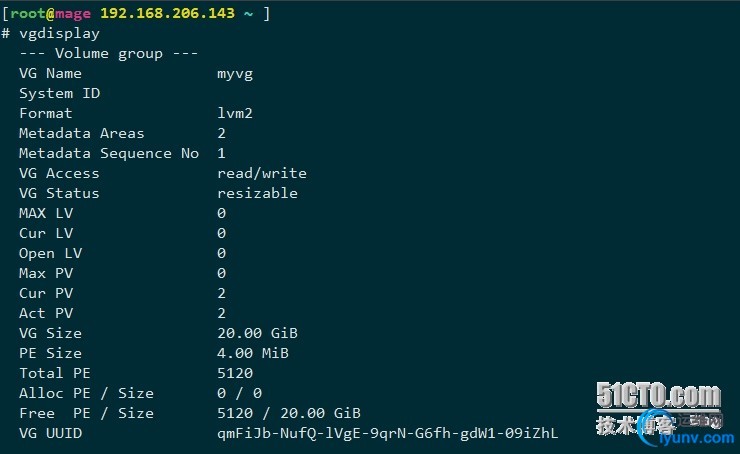Click the Free PE value 5120 / 20.00 GiB
Screen dimensions: 740x454
[x=289, y=413]
